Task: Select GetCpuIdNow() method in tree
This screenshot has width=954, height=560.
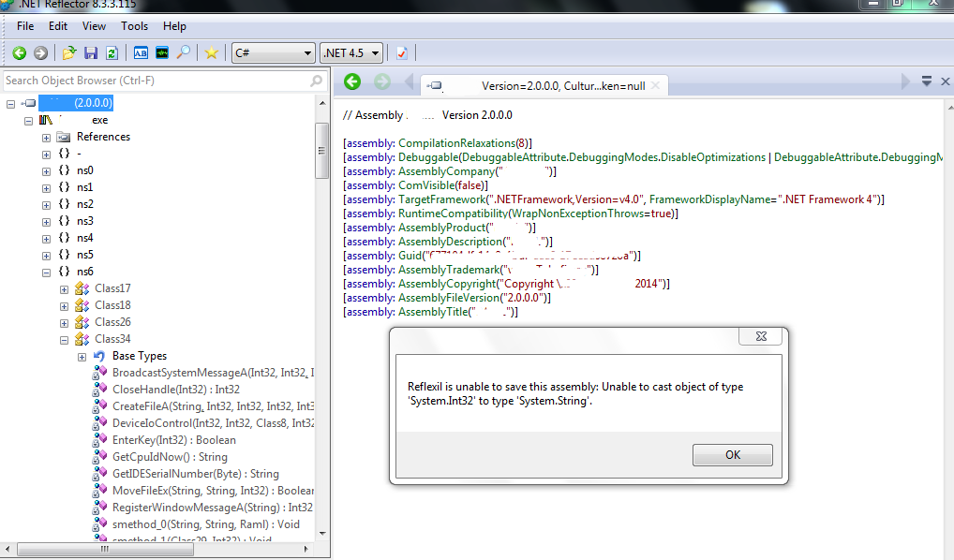Action: pyautogui.click(x=169, y=457)
